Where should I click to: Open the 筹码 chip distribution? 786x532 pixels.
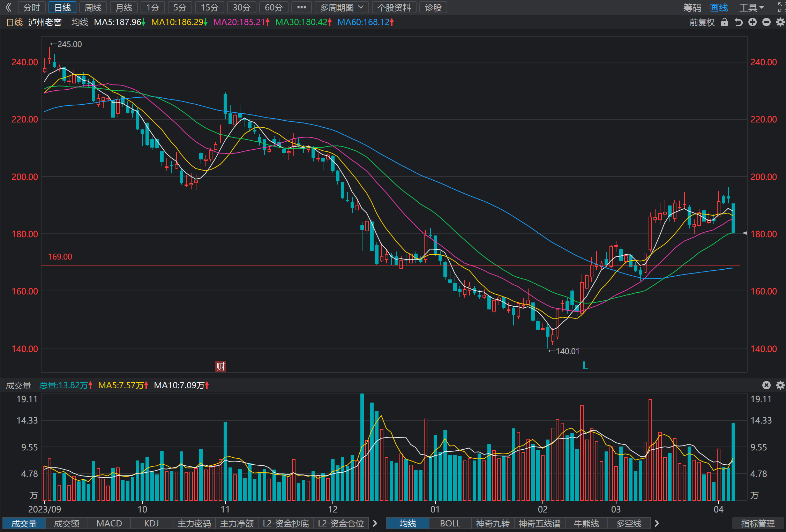692,7
